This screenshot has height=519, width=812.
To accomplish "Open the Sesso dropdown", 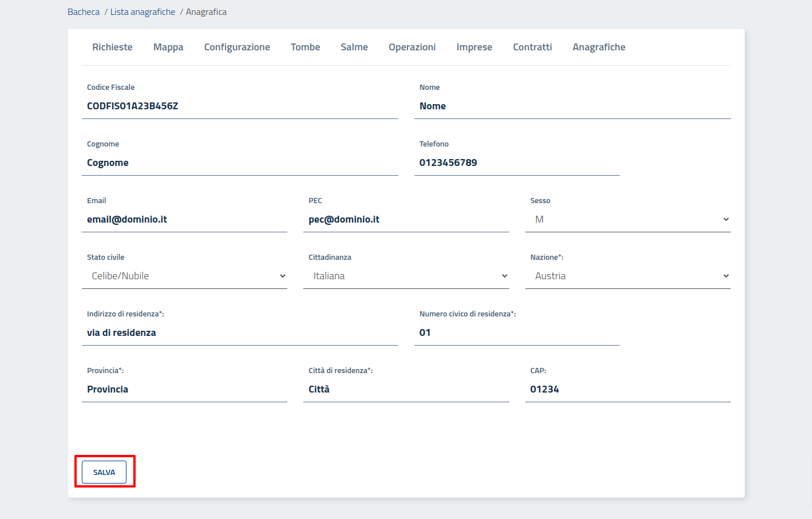I will tap(627, 220).
